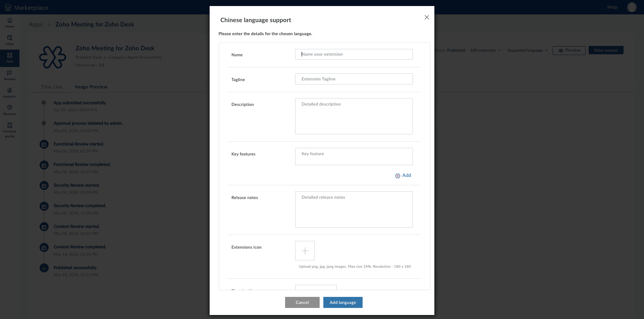Viewport: 644px width, 319px height.
Task: Switch to the Image Preview tab
Action: click(x=91, y=87)
